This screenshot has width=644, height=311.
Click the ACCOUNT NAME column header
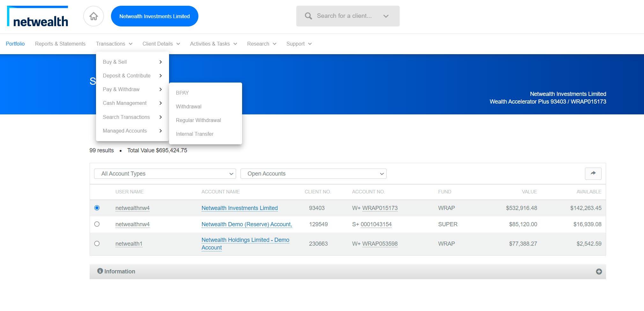[x=220, y=192]
